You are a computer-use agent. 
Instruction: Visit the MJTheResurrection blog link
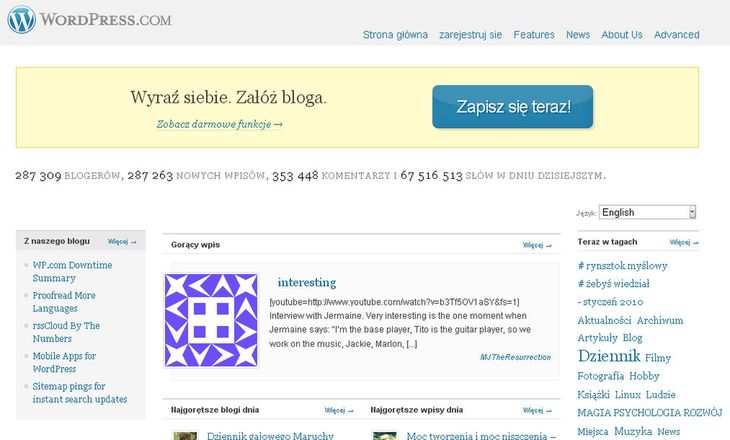[515, 357]
